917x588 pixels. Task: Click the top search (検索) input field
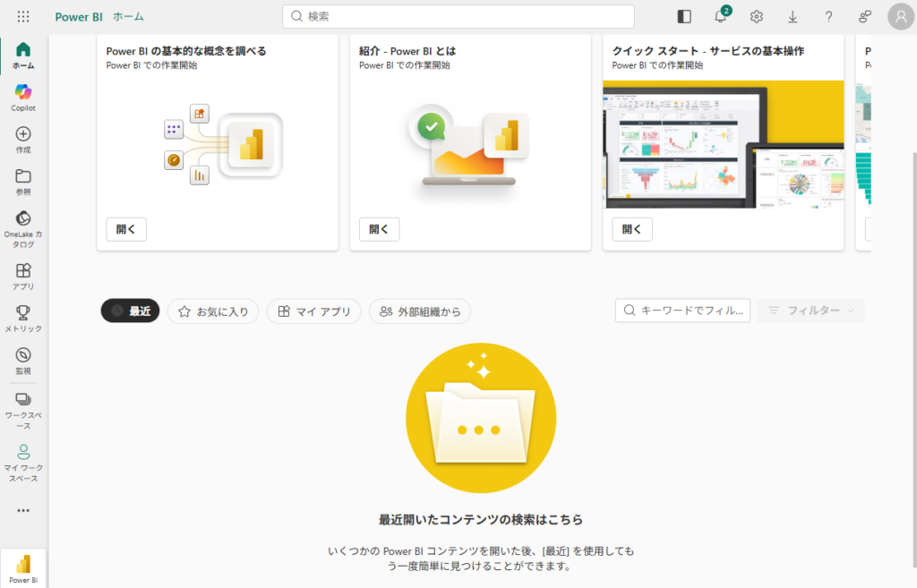tap(458, 17)
